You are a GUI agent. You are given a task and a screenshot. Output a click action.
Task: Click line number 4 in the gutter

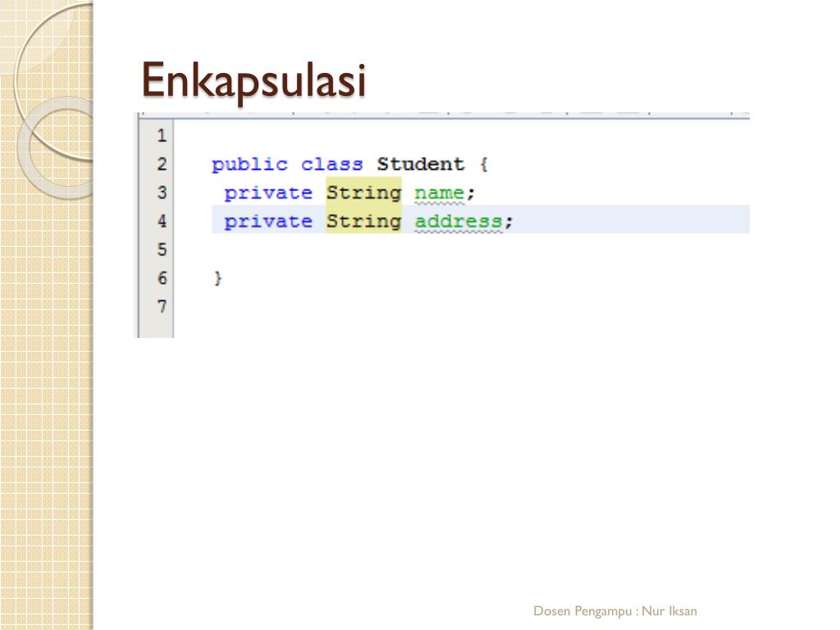(162, 221)
